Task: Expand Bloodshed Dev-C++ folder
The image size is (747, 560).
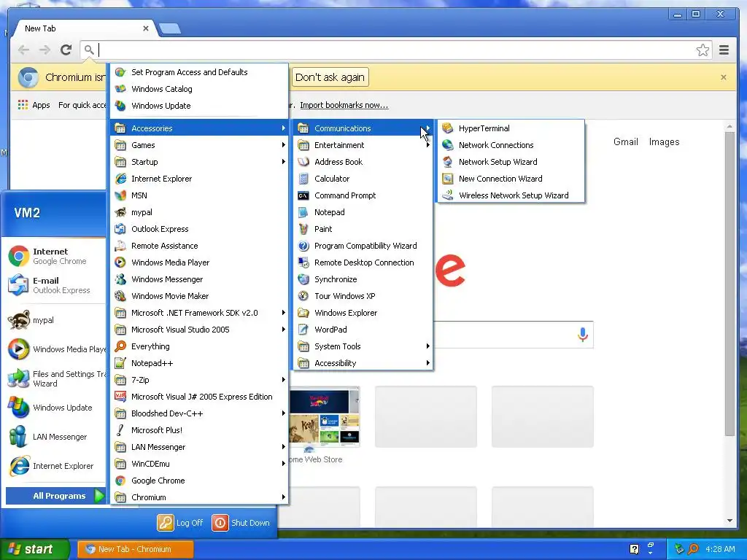Action: tap(199, 413)
